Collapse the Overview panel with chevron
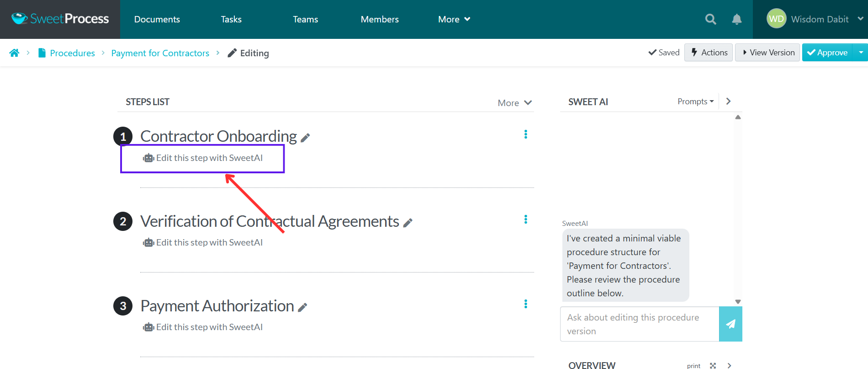This screenshot has width=868, height=369. (730, 366)
